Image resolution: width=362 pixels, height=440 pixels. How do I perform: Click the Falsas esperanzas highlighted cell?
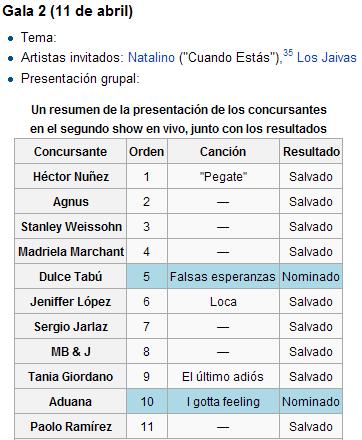(223, 277)
